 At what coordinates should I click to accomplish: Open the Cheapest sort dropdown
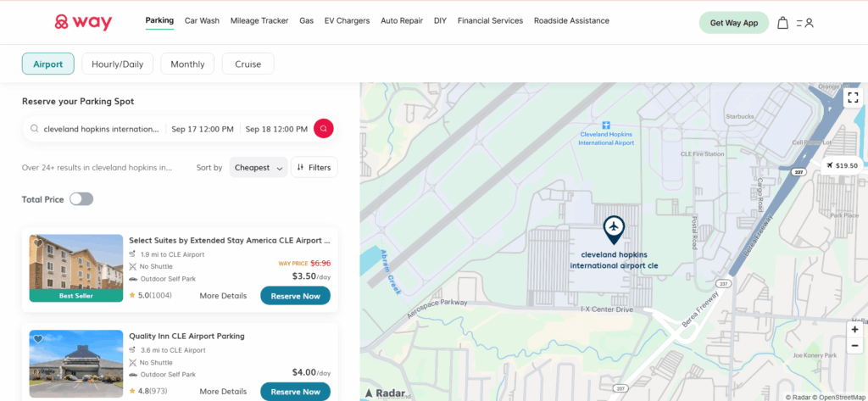pos(259,167)
